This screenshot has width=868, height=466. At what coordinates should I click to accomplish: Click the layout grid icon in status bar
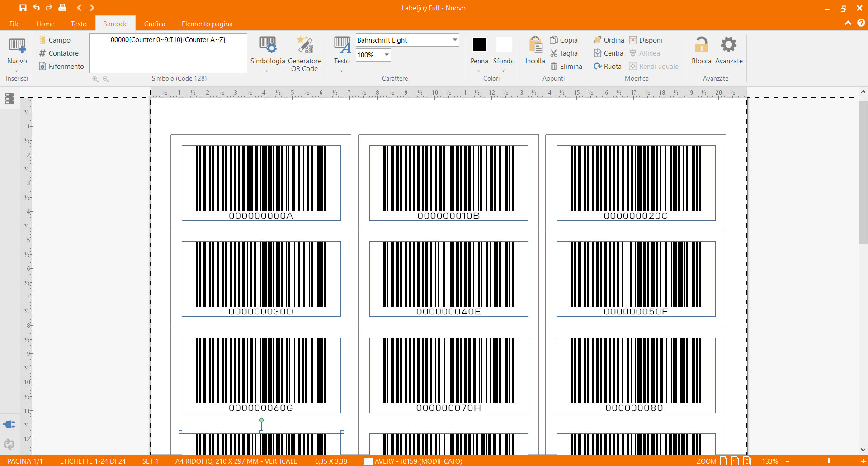point(368,461)
